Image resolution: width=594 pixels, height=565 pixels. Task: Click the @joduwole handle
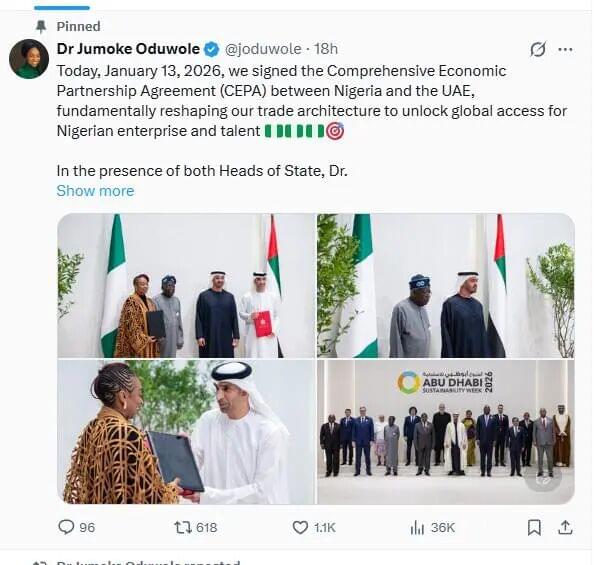(263, 49)
